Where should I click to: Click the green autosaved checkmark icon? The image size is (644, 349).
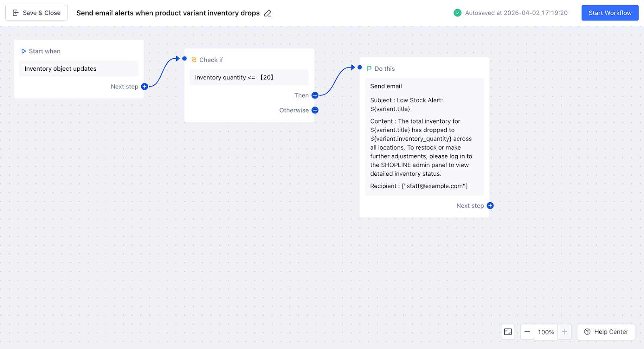(457, 13)
